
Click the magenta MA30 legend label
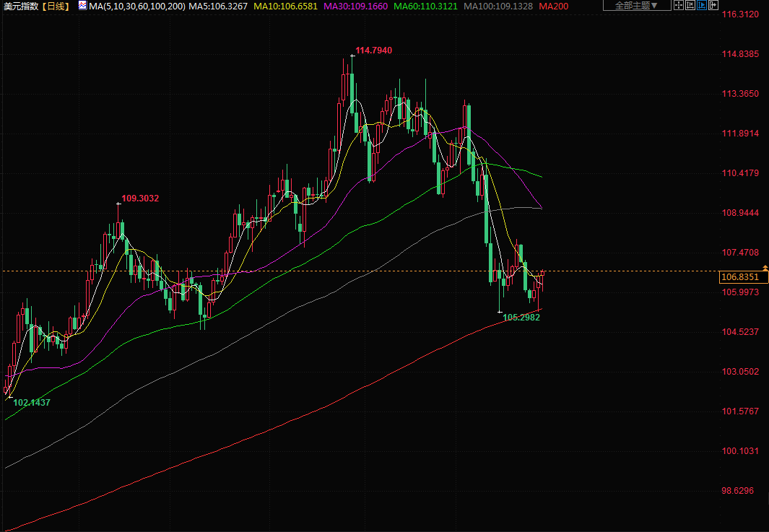355,6
